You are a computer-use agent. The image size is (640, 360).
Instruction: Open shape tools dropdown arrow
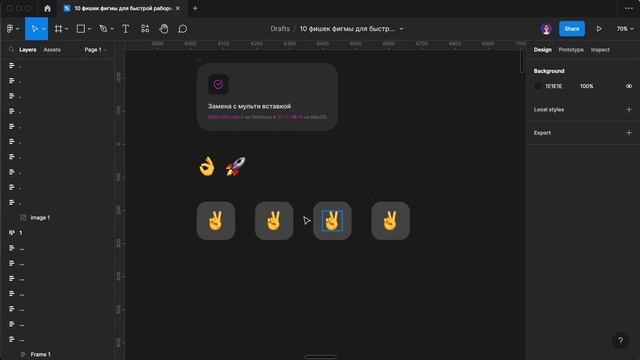point(89,29)
